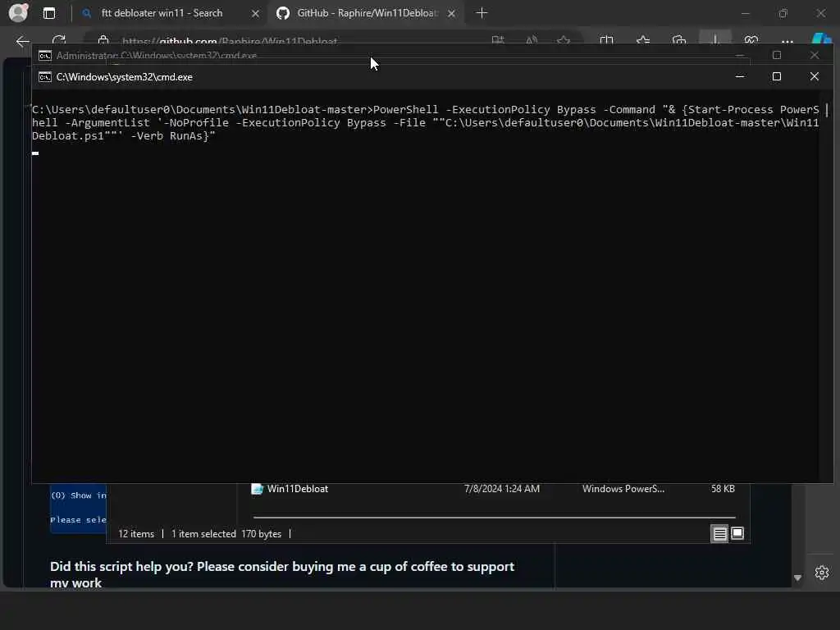Add this page to favorites star
The image size is (840, 630).
(x=564, y=40)
